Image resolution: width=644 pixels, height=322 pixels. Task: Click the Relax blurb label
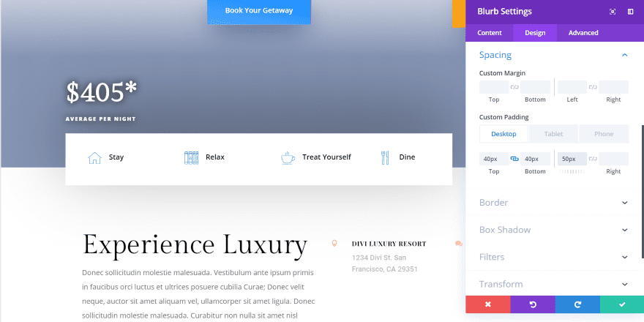215,157
